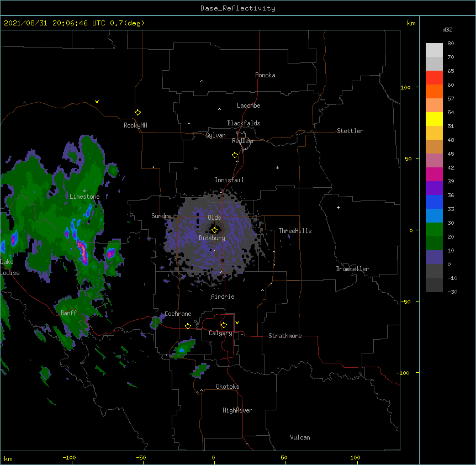Click the green echo north of Okotoks
This screenshot has width=476, height=465.
coord(200,371)
